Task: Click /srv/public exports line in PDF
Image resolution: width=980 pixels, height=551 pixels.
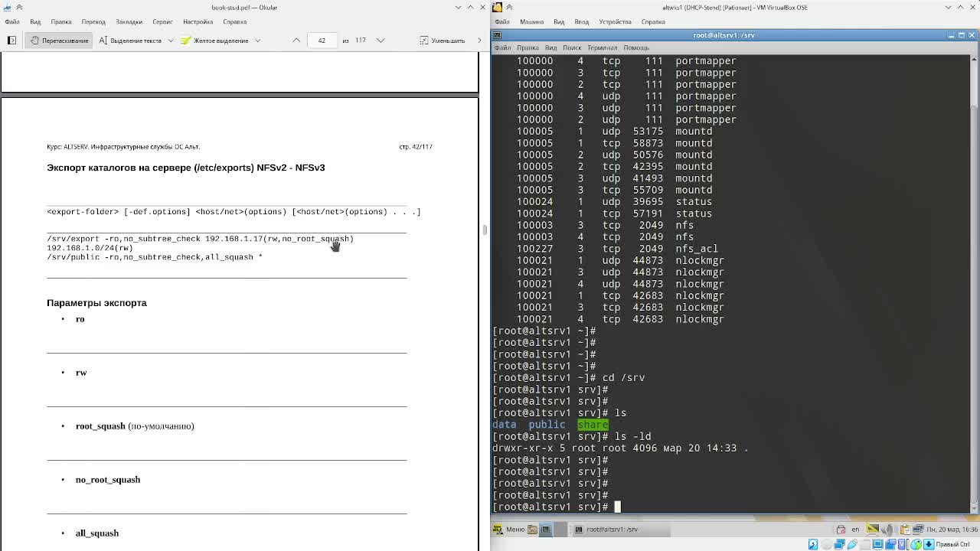Action: click(x=155, y=257)
